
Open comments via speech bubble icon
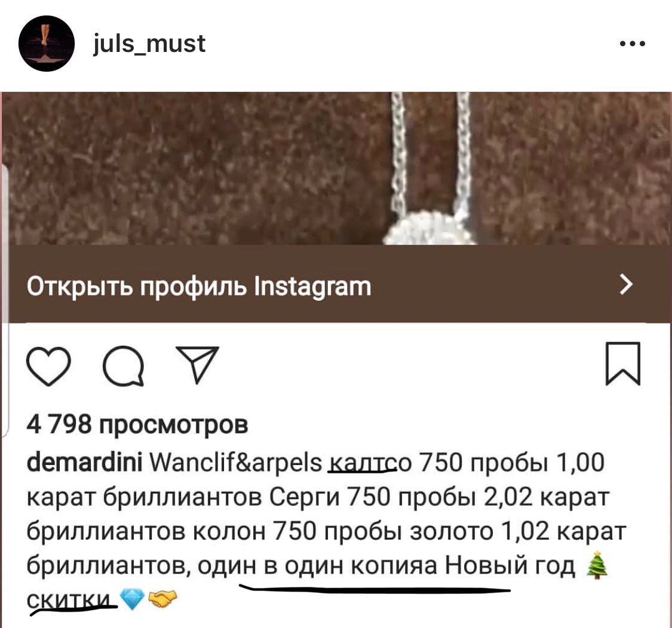point(124,366)
